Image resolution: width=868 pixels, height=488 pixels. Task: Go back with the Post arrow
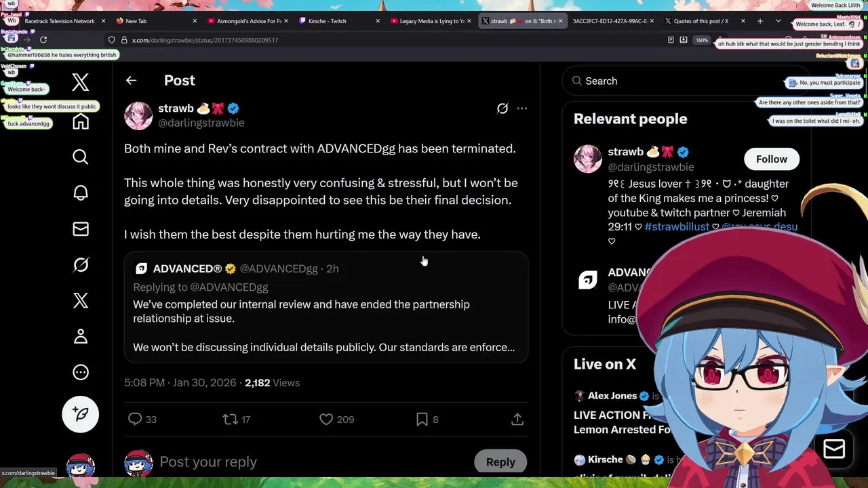[x=131, y=81]
